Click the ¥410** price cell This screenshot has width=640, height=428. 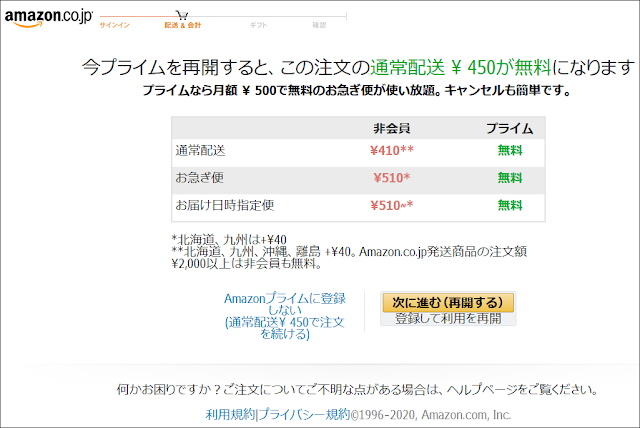click(x=392, y=151)
